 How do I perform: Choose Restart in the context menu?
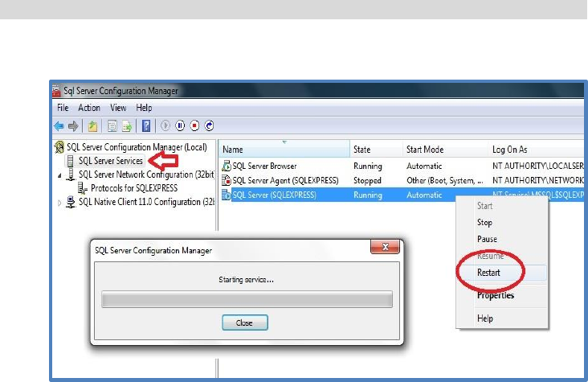(x=502, y=273)
